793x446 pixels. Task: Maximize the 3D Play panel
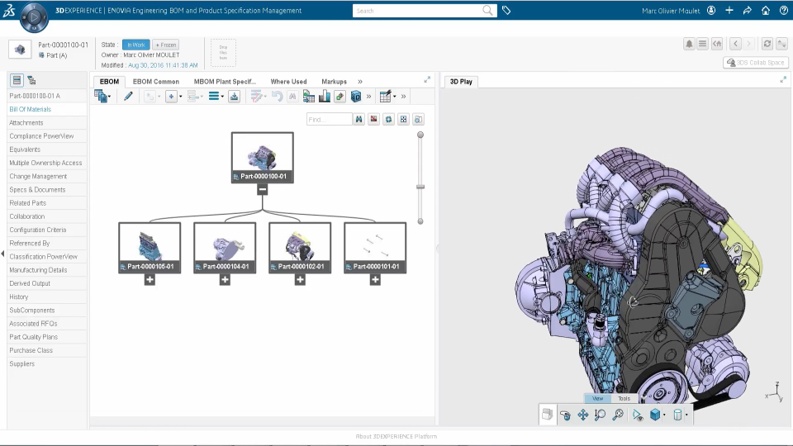pos(783,80)
